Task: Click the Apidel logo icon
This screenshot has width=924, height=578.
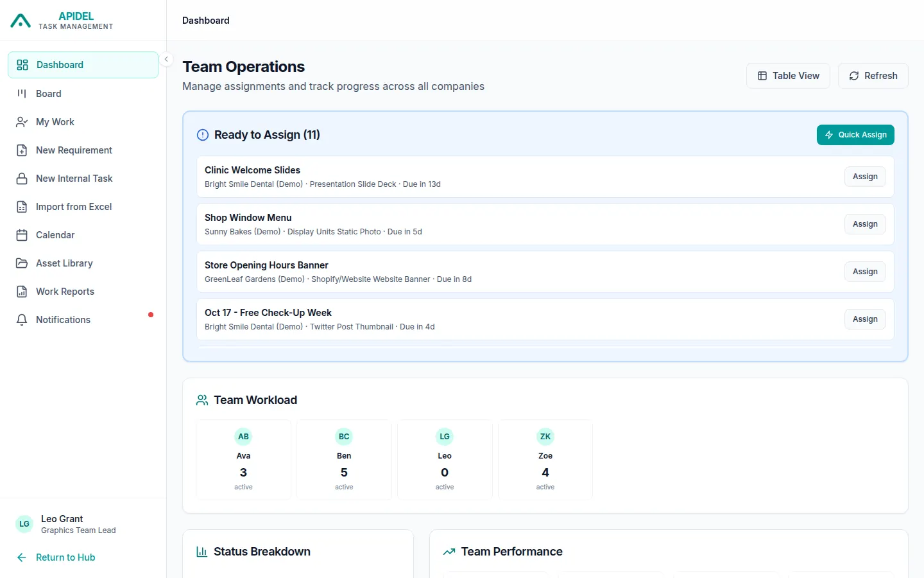Action: (21, 21)
